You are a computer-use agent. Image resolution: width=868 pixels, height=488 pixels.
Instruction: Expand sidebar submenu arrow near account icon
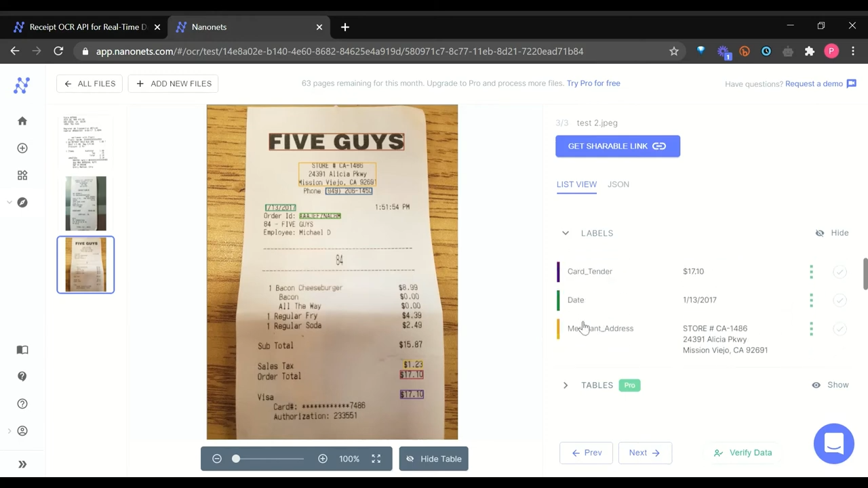click(9, 431)
